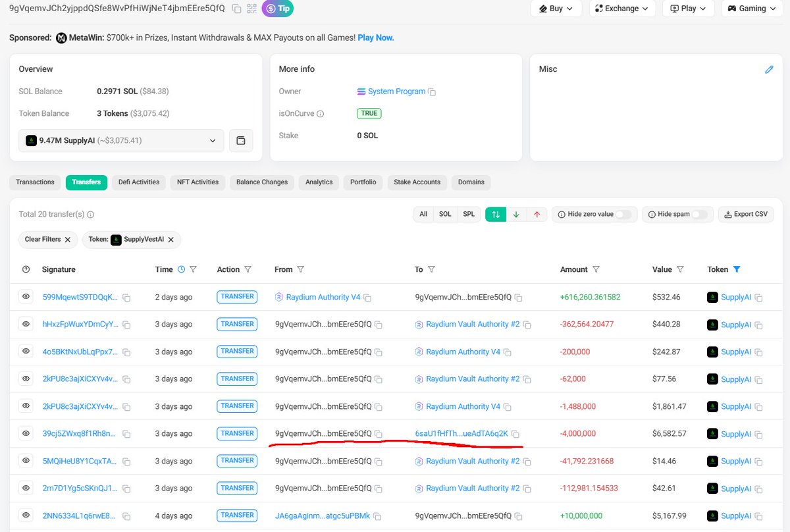Screen dimensions: 790x532
Task: Open sender JA6gaAginm...atgc5uPBMk link
Action: [323, 516]
